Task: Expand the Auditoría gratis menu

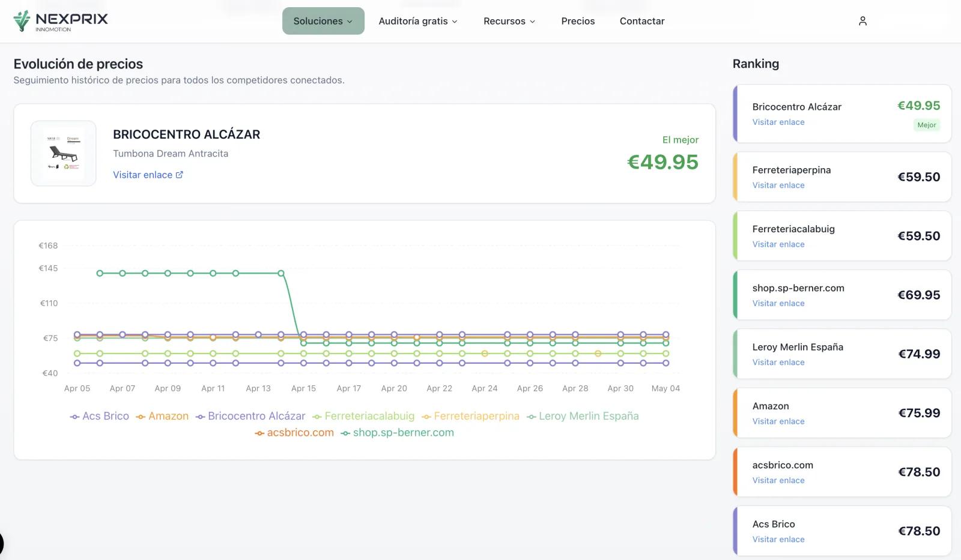Action: click(418, 21)
